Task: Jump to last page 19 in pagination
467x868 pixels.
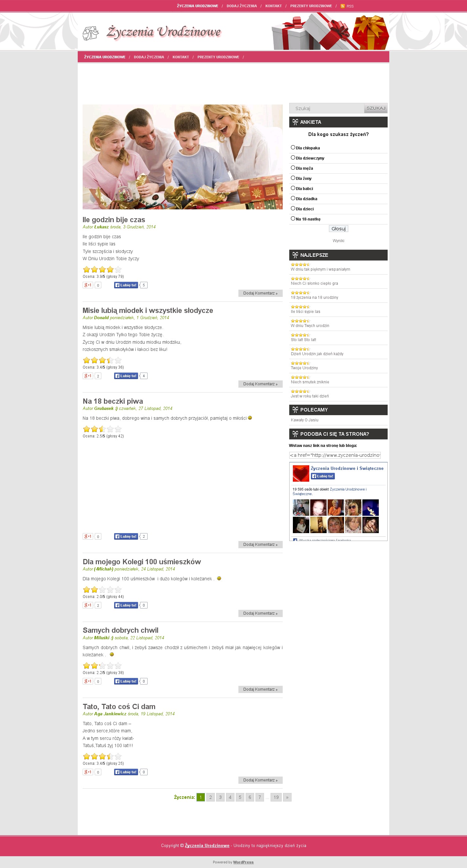Action: point(276,797)
